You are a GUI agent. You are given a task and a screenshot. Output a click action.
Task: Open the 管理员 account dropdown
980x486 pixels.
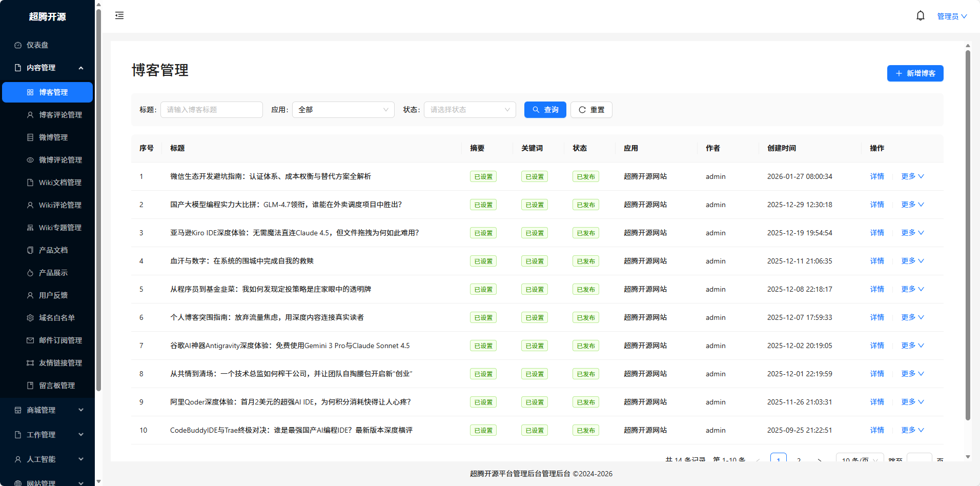951,15
